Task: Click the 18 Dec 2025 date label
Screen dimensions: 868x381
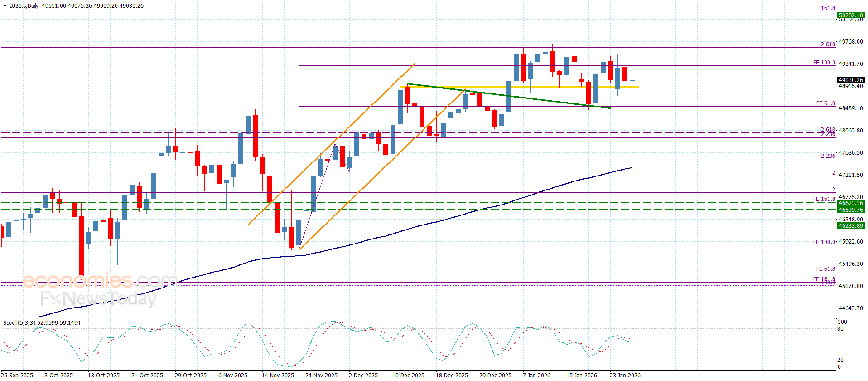Action: coord(452,375)
